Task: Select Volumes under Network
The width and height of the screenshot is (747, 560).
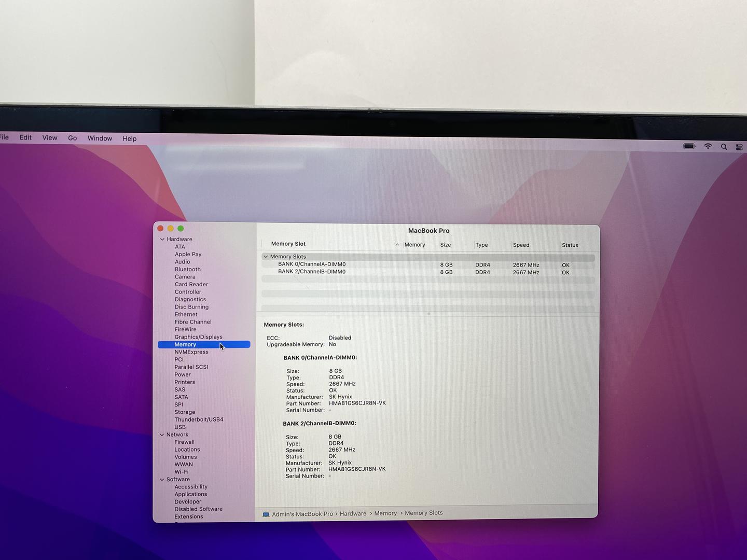Action: (x=186, y=457)
